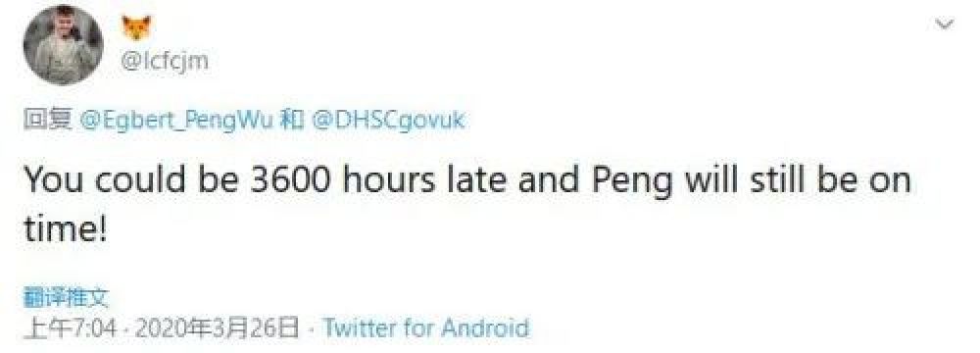Open the Twitter for Android source link
The image size is (980, 353).
(x=425, y=328)
